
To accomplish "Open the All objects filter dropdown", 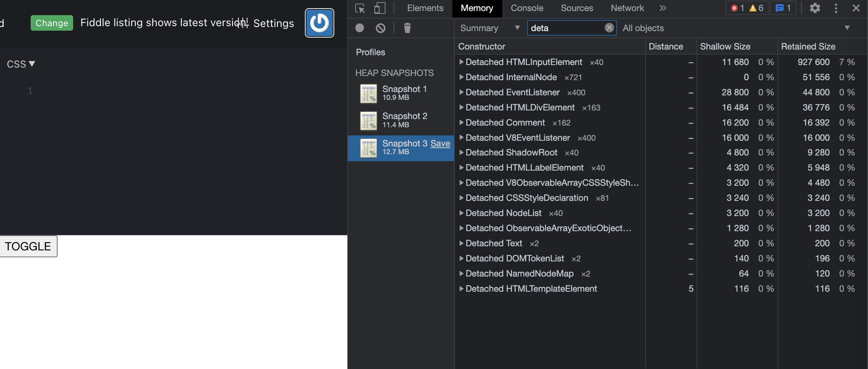I will pyautogui.click(x=847, y=28).
